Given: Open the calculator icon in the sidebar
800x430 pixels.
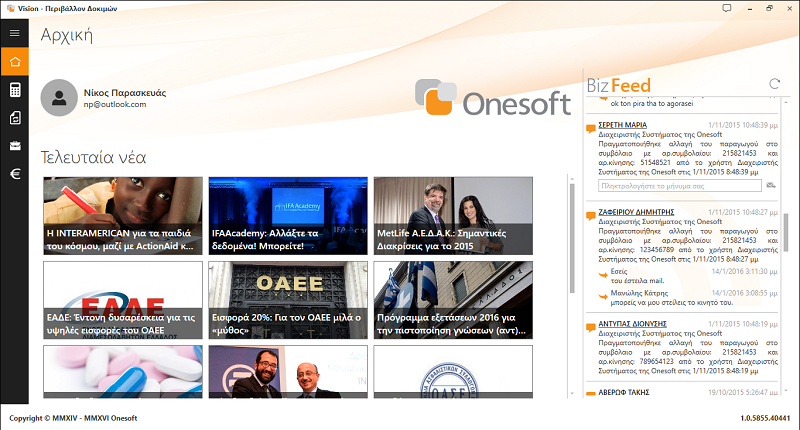Looking at the screenshot, I should tap(14, 90).
